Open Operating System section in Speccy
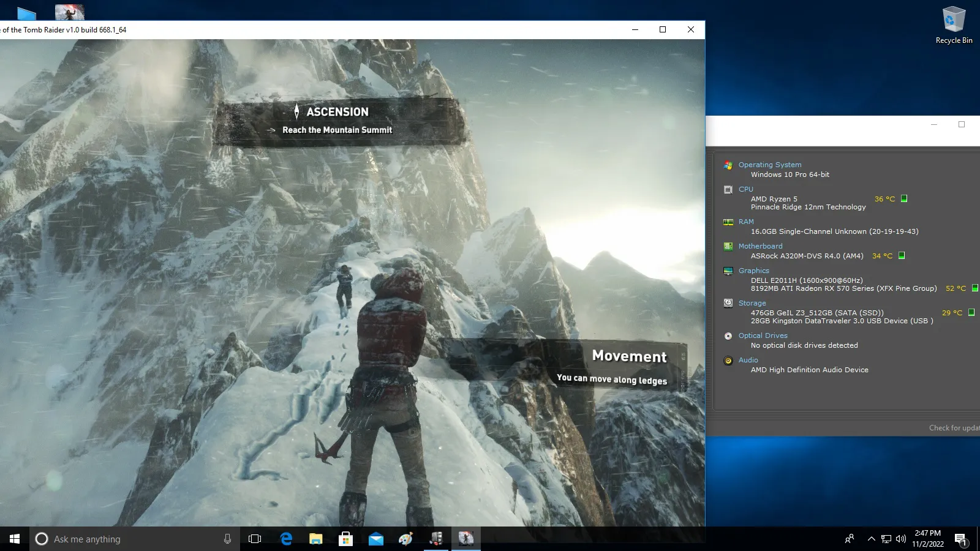The height and width of the screenshot is (551, 980). [769, 165]
